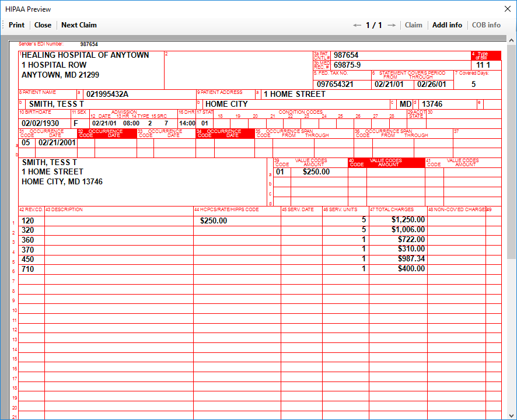This screenshot has height=420, width=517.
Task: Click patient ID 021995432A
Action: 107,94
